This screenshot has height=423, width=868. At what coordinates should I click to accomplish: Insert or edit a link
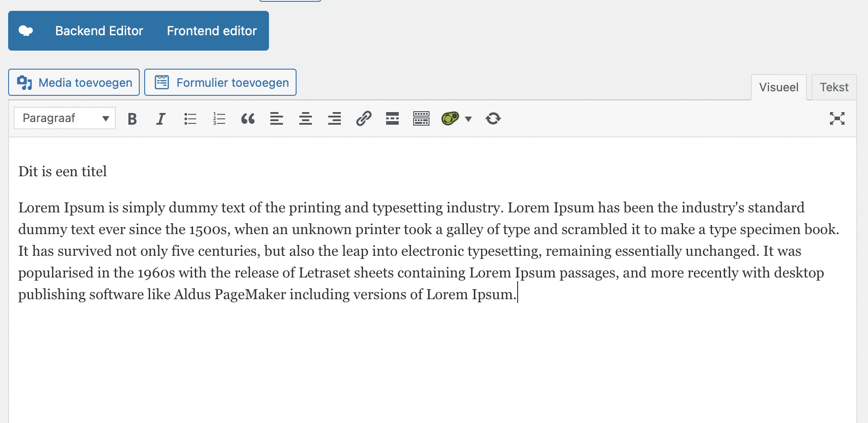(363, 119)
